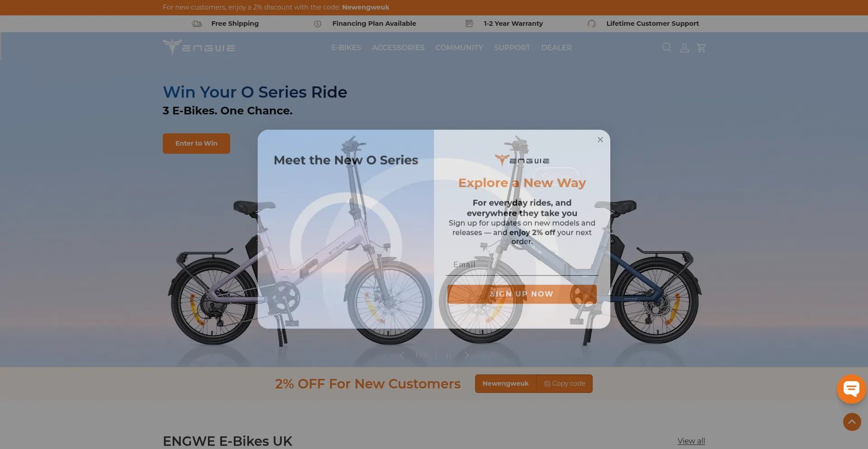Open the search icon in header

coord(666,47)
